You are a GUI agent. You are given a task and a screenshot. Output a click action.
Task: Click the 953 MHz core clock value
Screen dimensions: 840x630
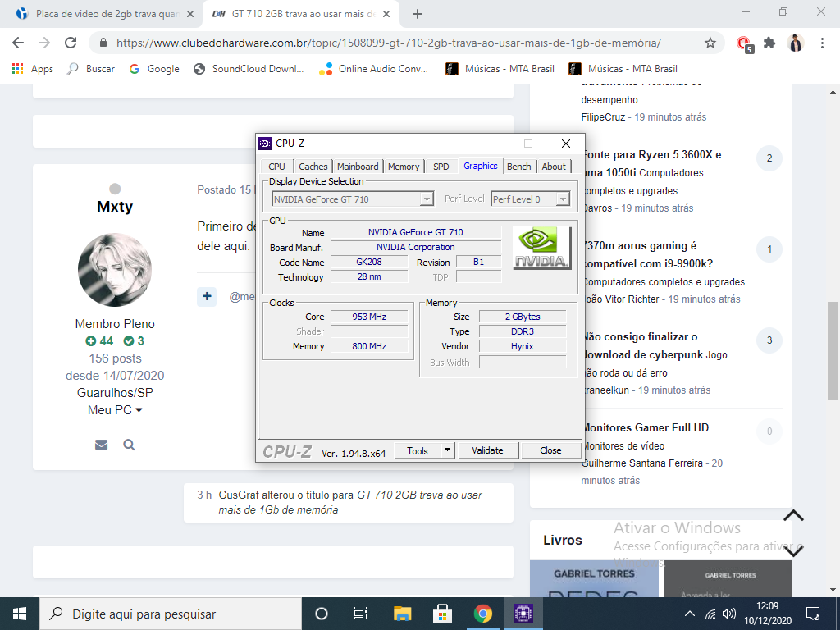coord(369,317)
